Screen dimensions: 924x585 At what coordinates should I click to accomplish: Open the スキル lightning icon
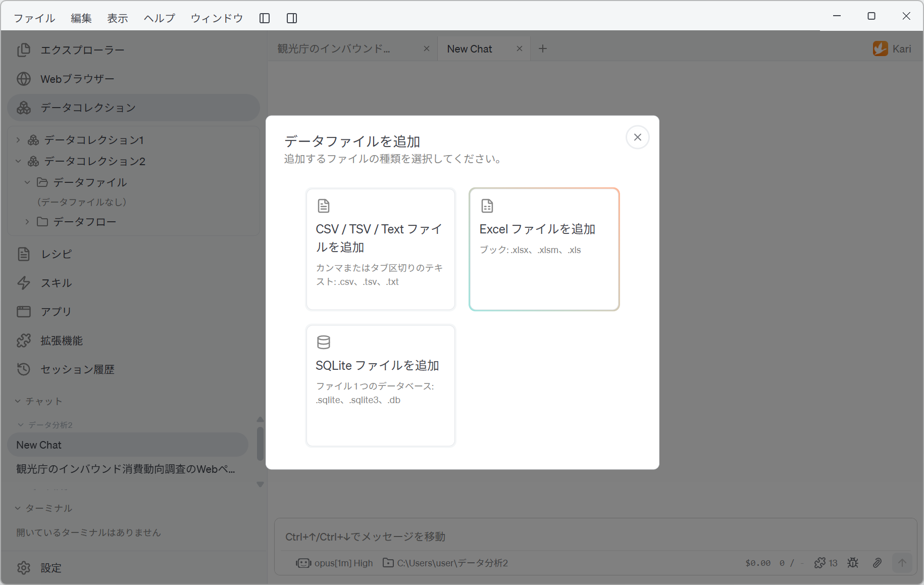(x=24, y=283)
